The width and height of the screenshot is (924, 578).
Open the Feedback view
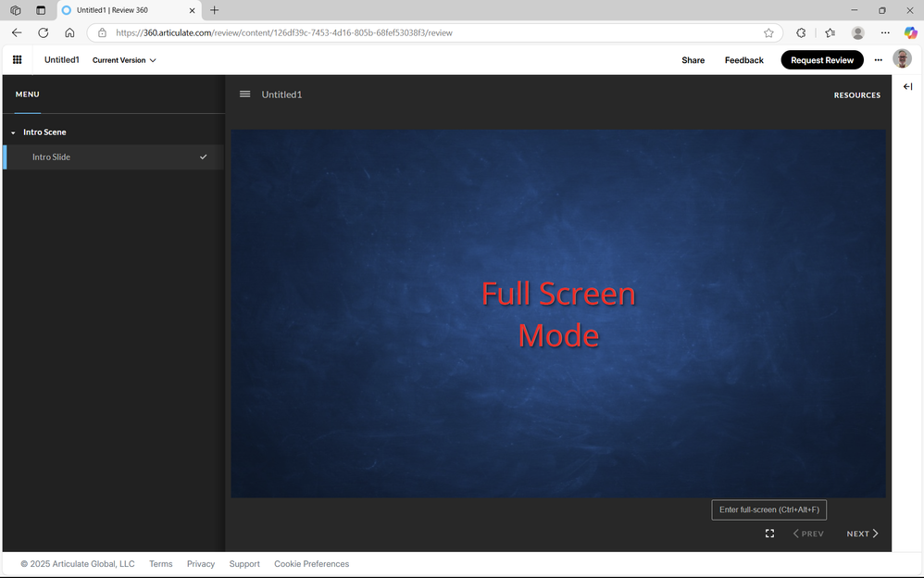click(x=743, y=60)
